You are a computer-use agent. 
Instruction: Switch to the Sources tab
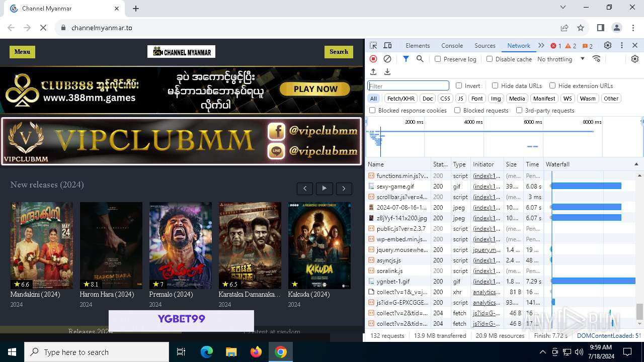coord(485,45)
